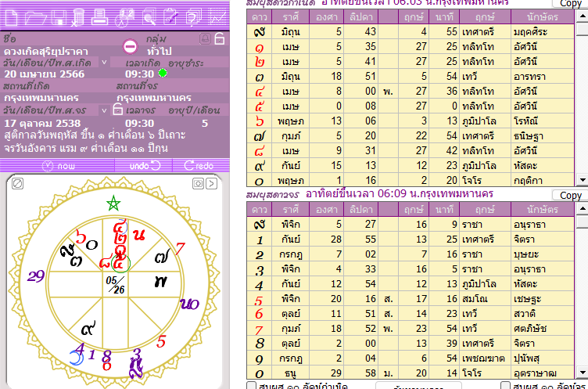Click the bell icon beside group label
588x389 pixels.
[205, 38]
